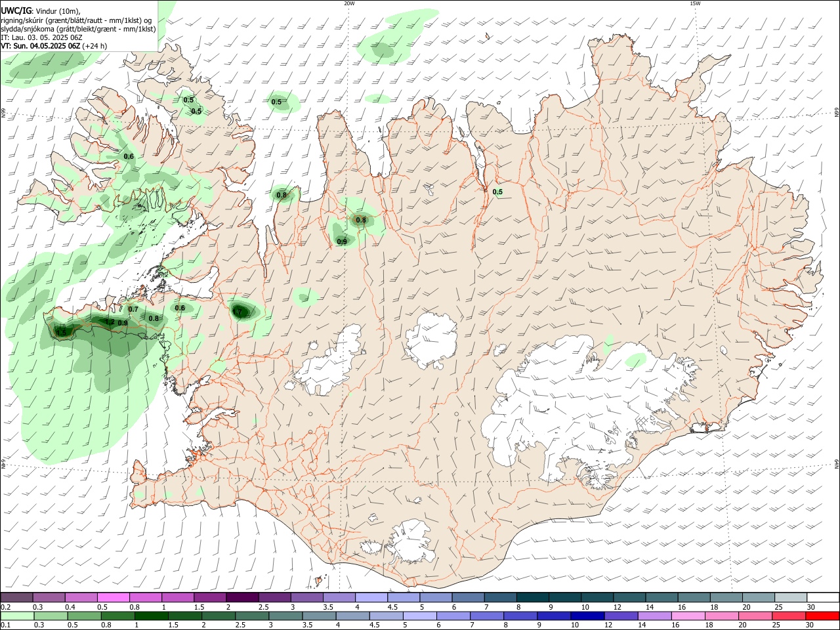The width and height of the screenshot is (840, 630).
Task: Pick the bright pink 0.5 swatch in the upper legend
Action: 113,598
